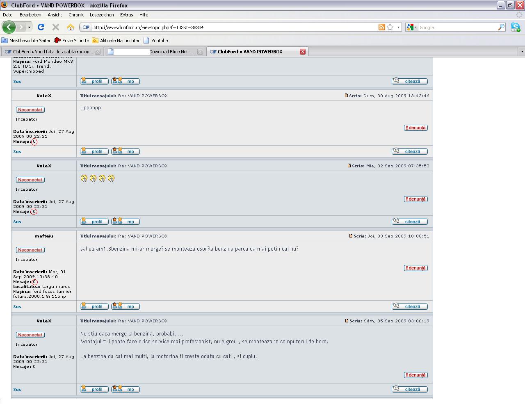The height and width of the screenshot is (420, 525).
Task: Close the VAND POWERBOX tab
Action: [303, 52]
